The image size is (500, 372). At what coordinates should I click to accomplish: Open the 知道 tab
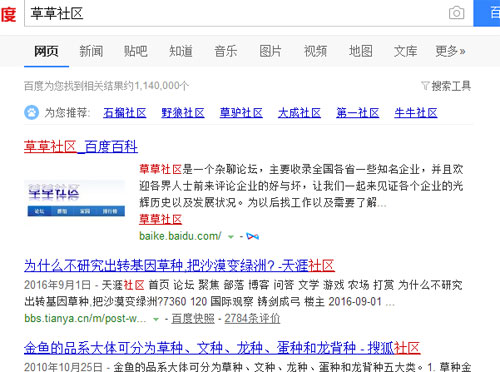click(x=181, y=51)
